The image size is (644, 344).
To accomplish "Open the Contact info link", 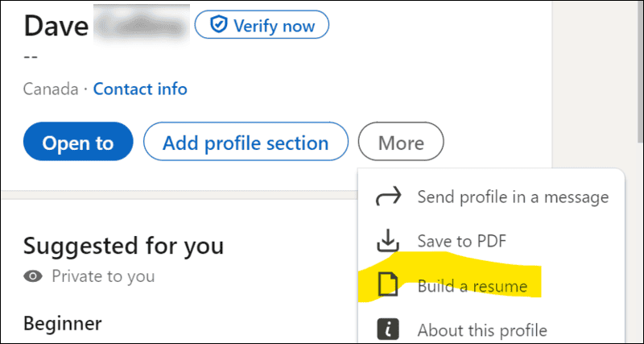I will point(140,89).
